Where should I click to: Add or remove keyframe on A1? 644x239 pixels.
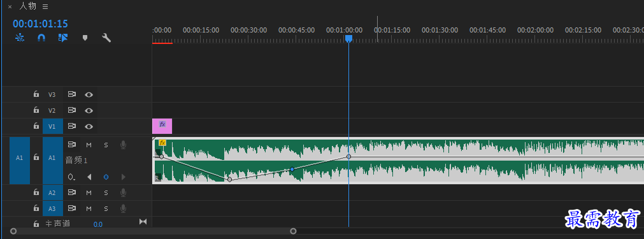click(x=106, y=177)
